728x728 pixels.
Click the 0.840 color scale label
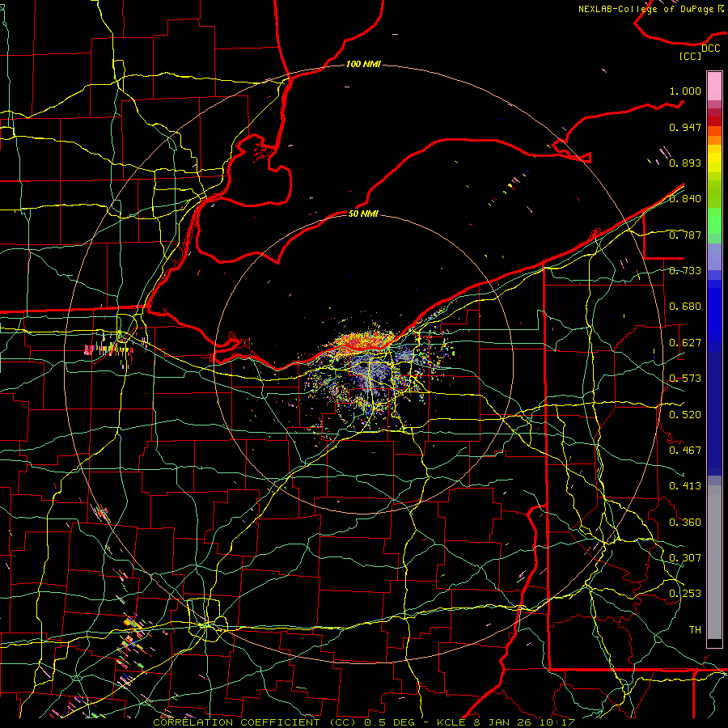(x=685, y=199)
